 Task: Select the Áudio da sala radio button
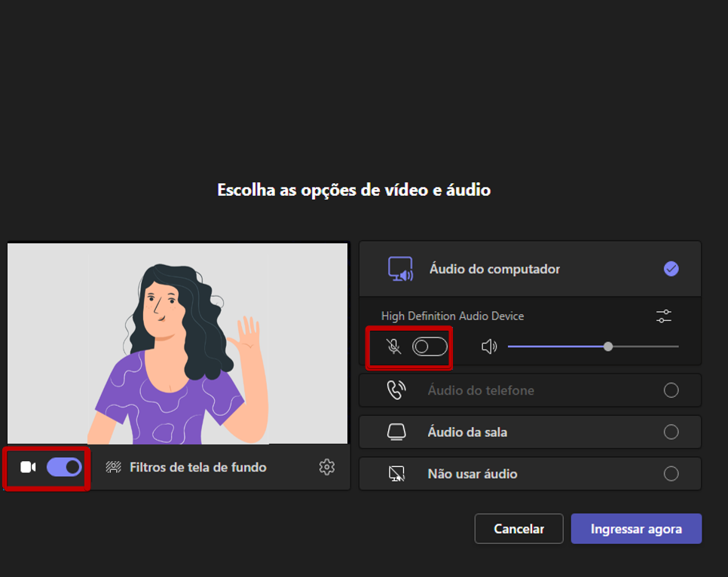[x=671, y=432]
